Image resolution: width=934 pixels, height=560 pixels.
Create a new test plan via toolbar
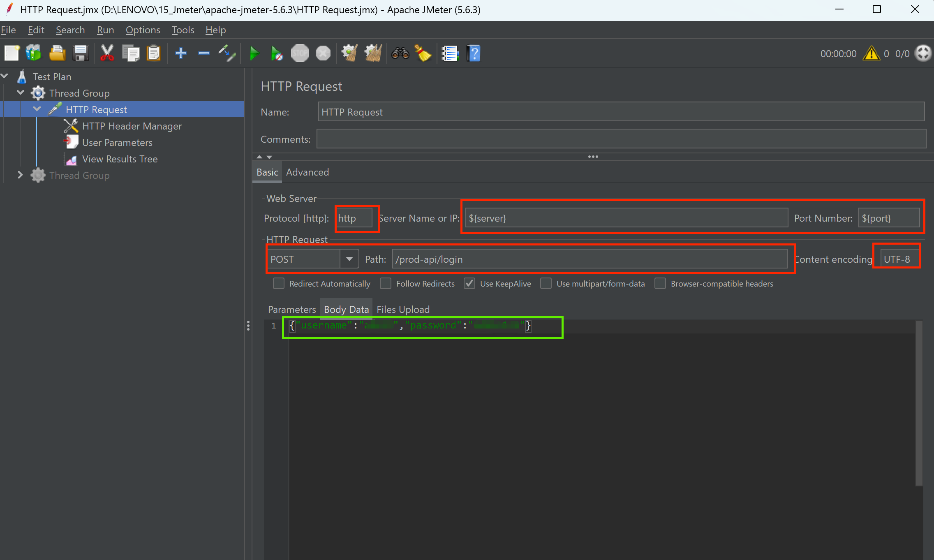click(x=12, y=53)
